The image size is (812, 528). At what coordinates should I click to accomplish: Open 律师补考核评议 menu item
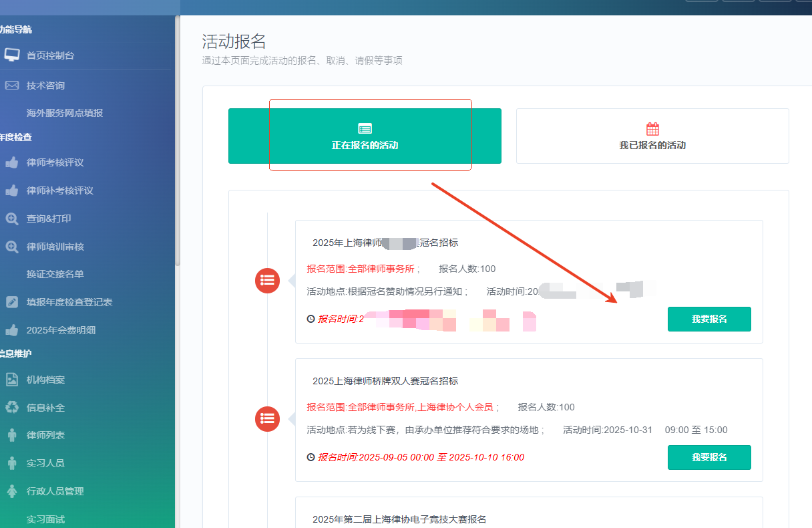(60, 190)
